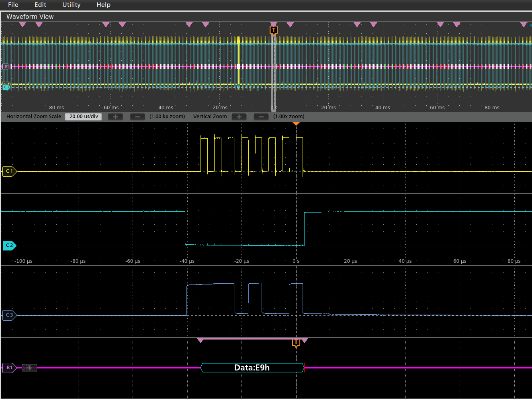Click the orange T trigger marker above bus decode
The width and height of the screenshot is (532, 399).
[x=296, y=343]
